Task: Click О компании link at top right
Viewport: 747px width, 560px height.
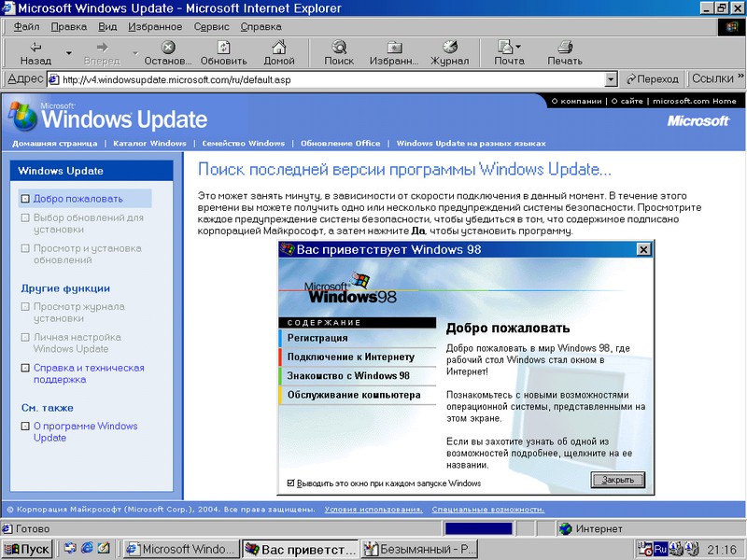Action: pos(576,101)
